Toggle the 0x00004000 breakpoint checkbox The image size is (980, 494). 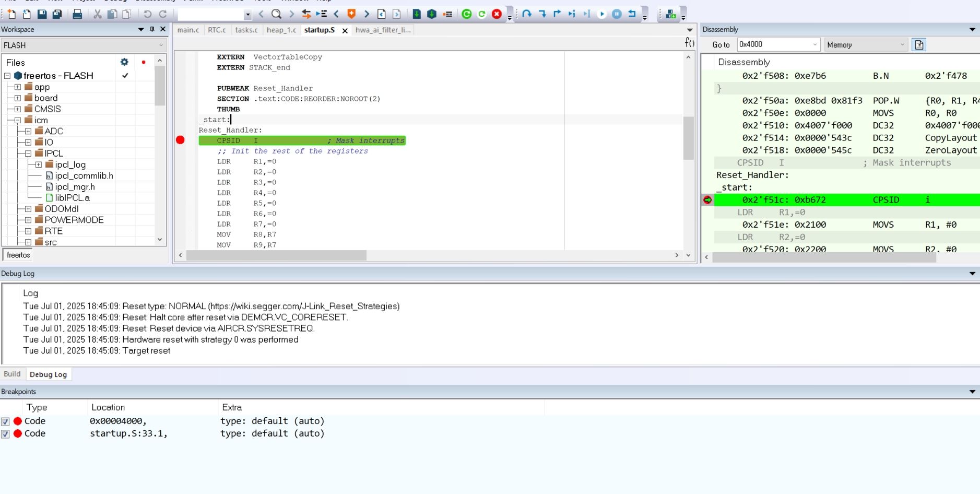click(x=5, y=421)
